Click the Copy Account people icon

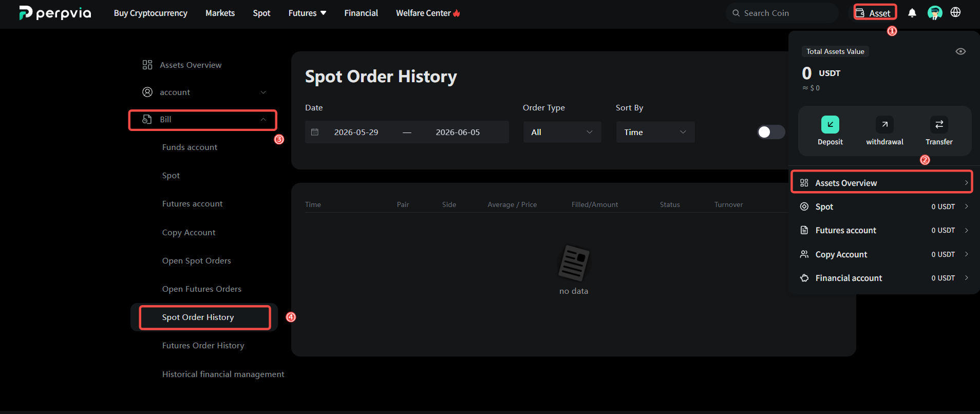pos(804,254)
